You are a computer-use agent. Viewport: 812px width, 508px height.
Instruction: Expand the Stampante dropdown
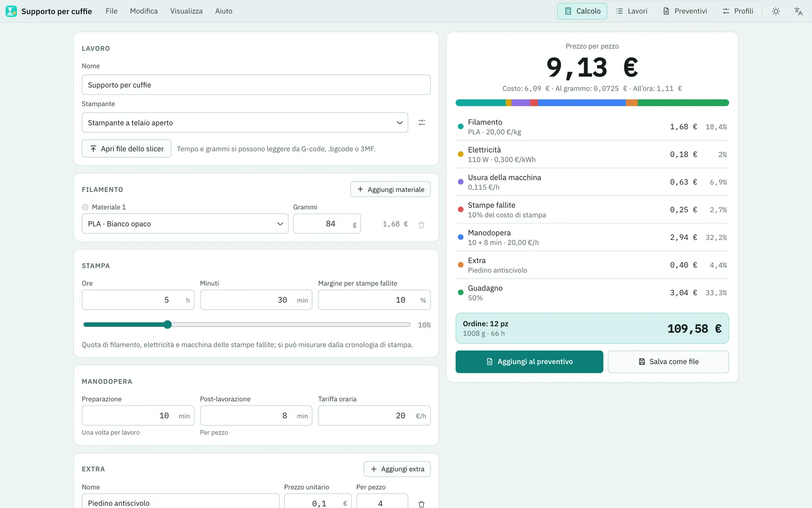pyautogui.click(x=245, y=122)
